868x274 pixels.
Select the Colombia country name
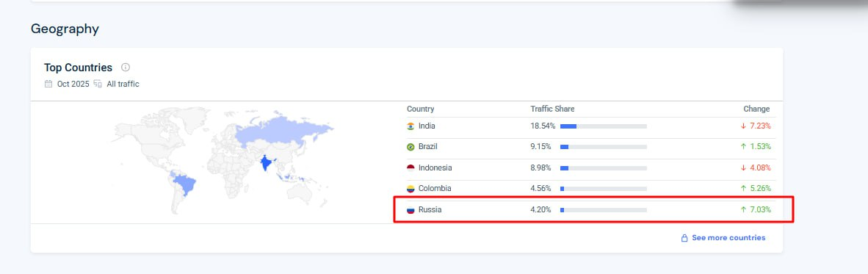click(x=435, y=189)
